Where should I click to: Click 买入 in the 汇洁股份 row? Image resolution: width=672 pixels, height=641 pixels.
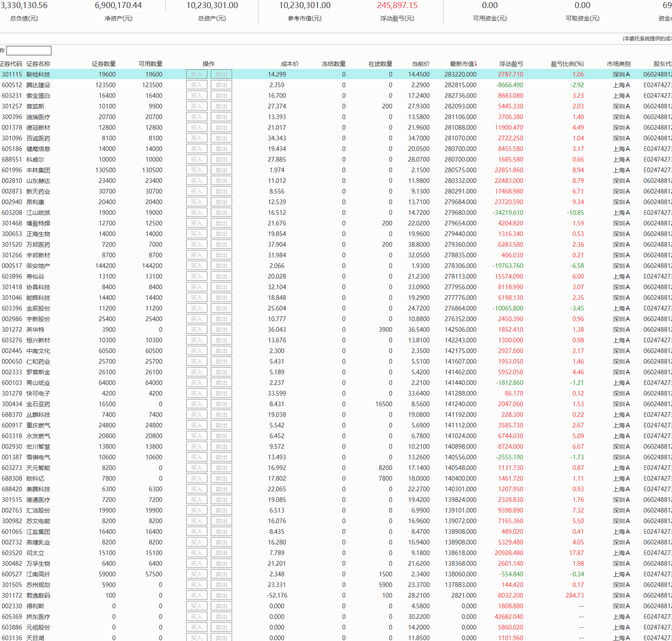[x=197, y=510]
